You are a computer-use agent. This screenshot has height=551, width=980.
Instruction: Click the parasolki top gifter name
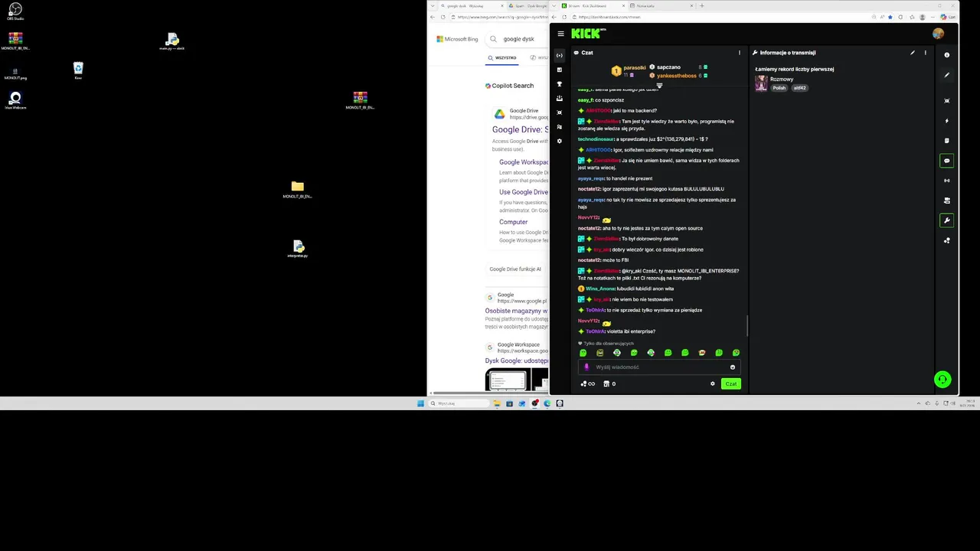point(635,68)
